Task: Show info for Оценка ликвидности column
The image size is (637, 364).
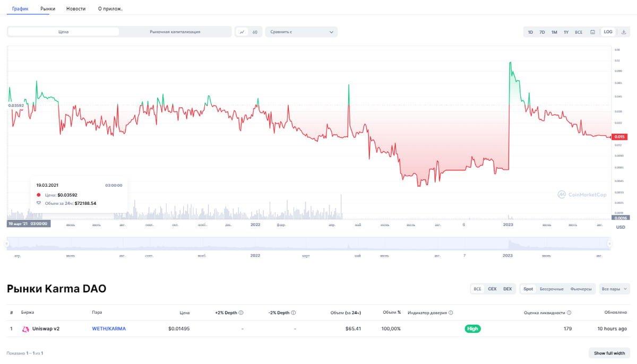Action: click(x=569, y=313)
